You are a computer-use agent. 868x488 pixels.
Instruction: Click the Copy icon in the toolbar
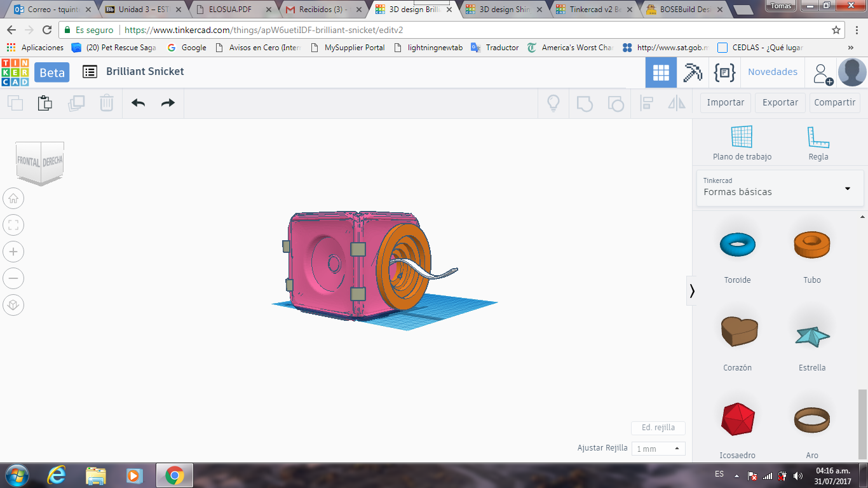pyautogui.click(x=15, y=103)
